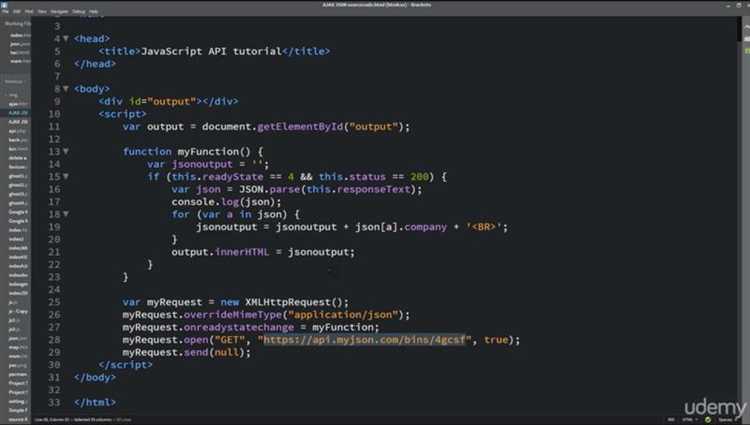Select the highlighted AJAX JSON file in sidebar
Image resolution: width=750 pixels, height=425 pixels.
(17, 113)
